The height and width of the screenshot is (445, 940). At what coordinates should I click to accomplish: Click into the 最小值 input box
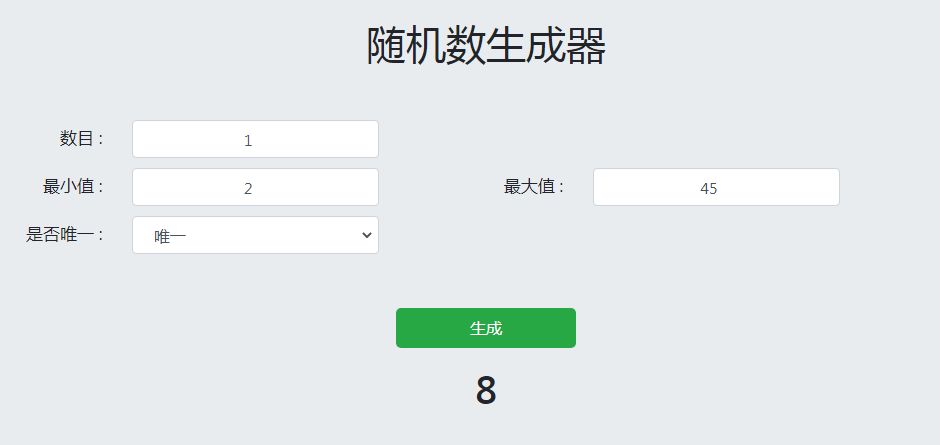255,188
